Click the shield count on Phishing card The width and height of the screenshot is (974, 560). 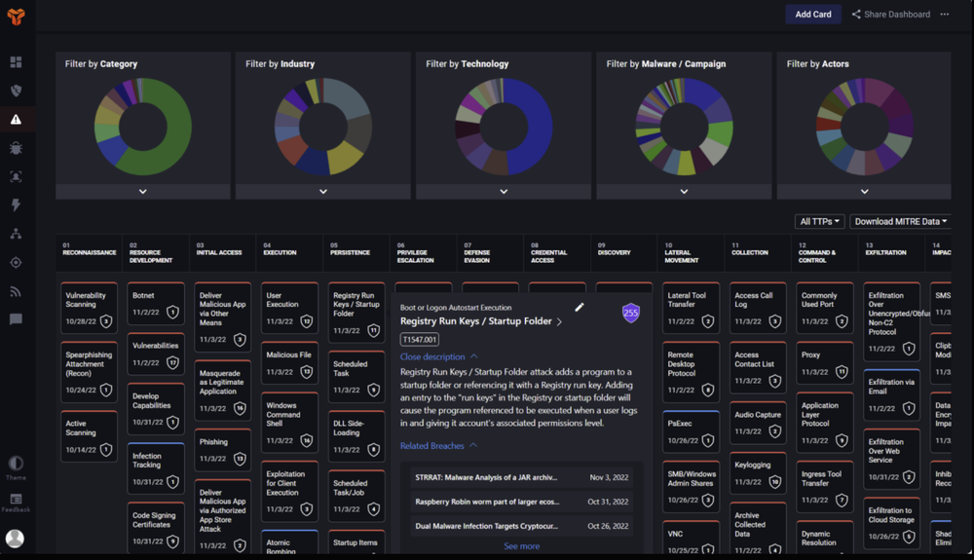pos(240,459)
